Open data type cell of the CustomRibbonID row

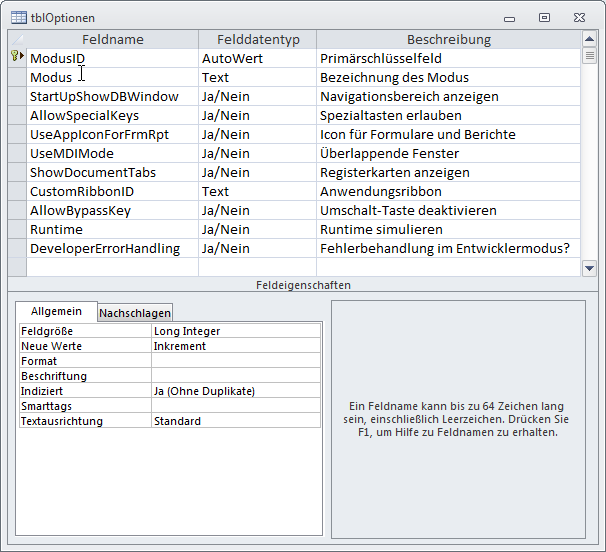(x=256, y=191)
